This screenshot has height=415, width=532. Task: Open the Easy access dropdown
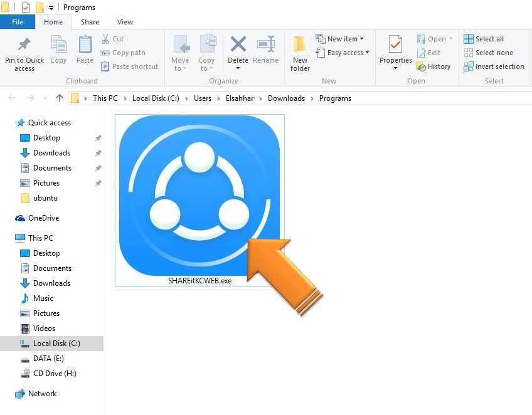343,53
